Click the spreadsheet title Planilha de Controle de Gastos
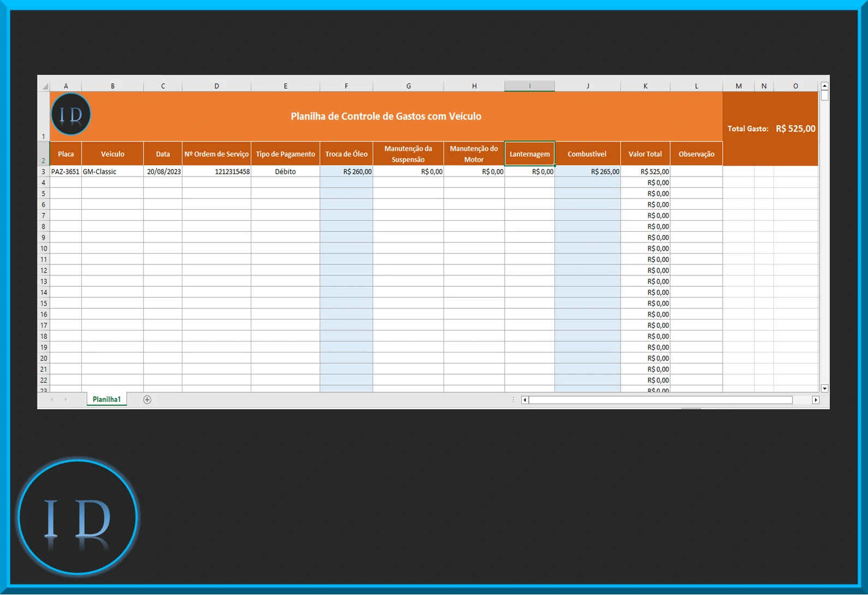Viewport: 868px width, 595px height. [386, 116]
